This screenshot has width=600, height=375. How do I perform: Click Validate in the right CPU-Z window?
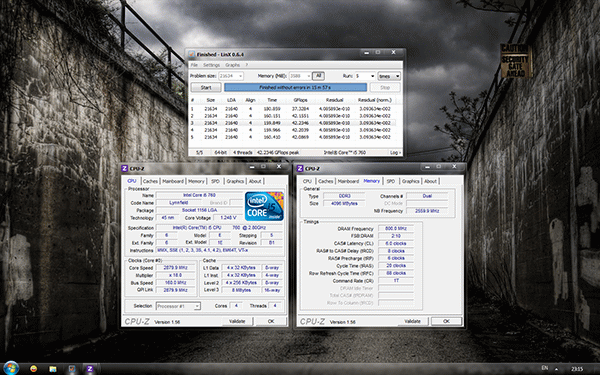click(412, 321)
